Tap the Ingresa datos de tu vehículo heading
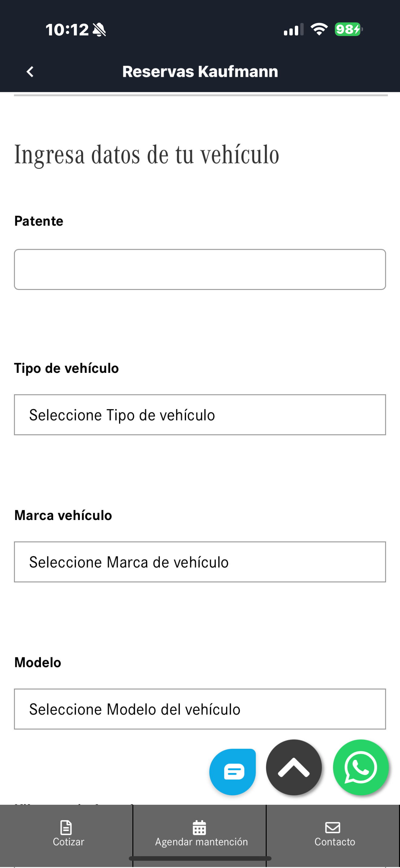 (147, 155)
